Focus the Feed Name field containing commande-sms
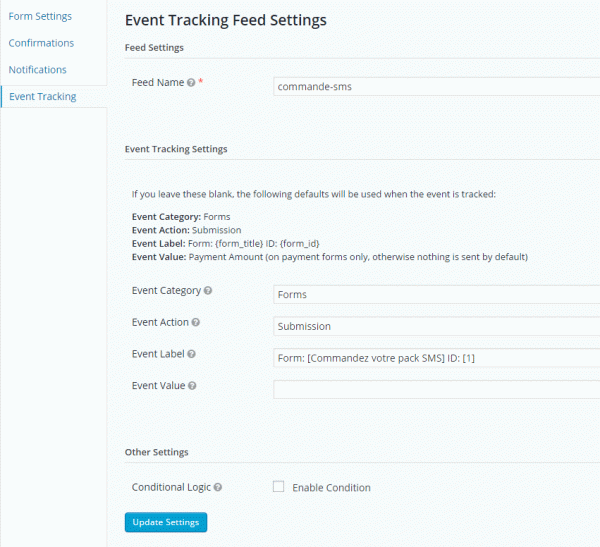Image resolution: width=600 pixels, height=547 pixels. click(436, 86)
